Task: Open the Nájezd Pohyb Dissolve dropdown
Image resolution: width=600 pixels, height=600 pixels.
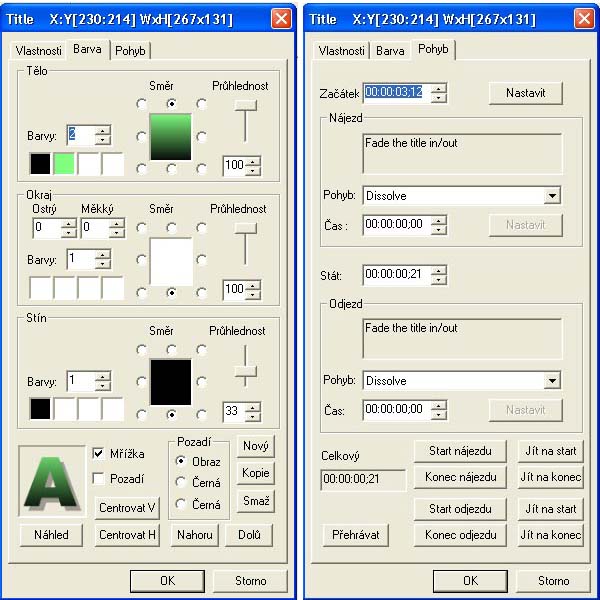Action: click(x=552, y=196)
